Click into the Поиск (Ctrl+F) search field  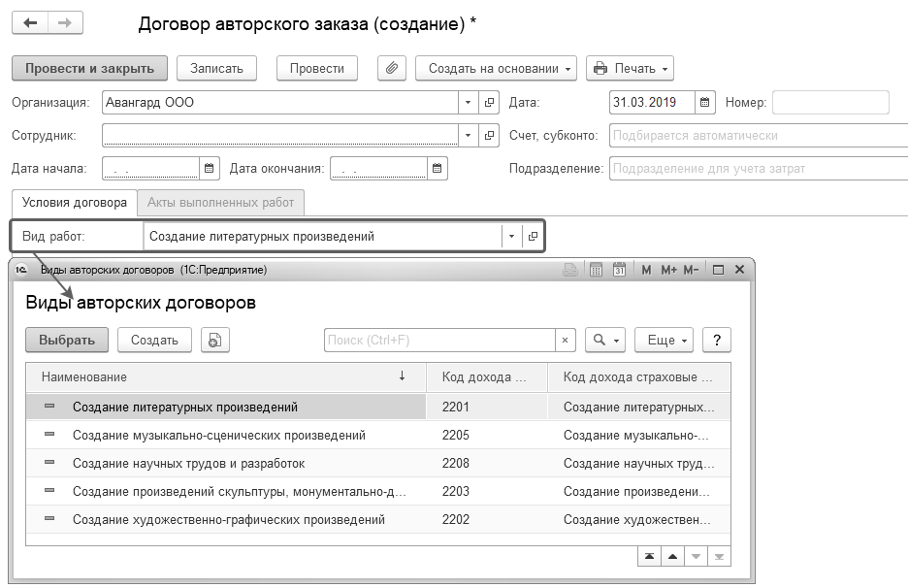[438, 340]
